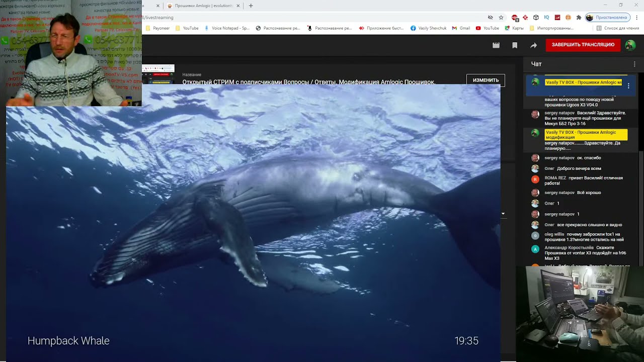The height and width of the screenshot is (362, 644).
Task: Click the ЗАВЕРШИТЬ ТРАНСЛЯЦИЮ button
Action: point(583,45)
